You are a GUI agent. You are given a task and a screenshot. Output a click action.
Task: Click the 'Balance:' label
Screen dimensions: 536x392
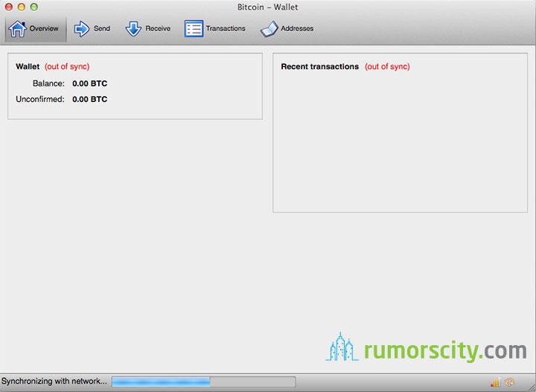pos(48,83)
